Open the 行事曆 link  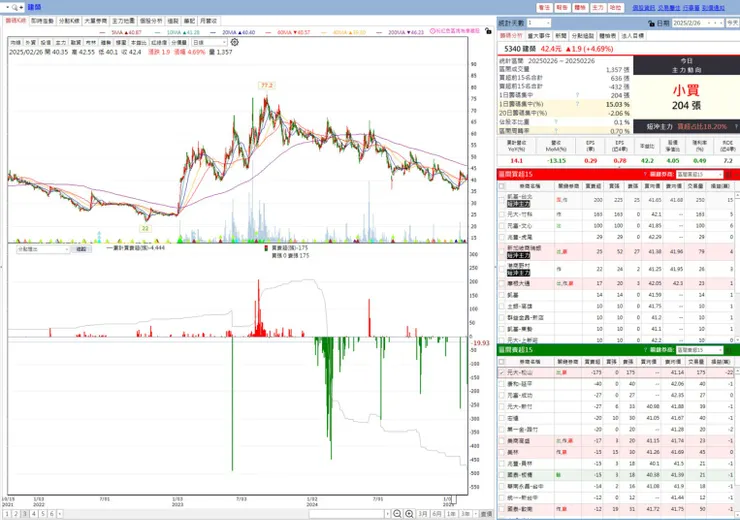(691, 8)
